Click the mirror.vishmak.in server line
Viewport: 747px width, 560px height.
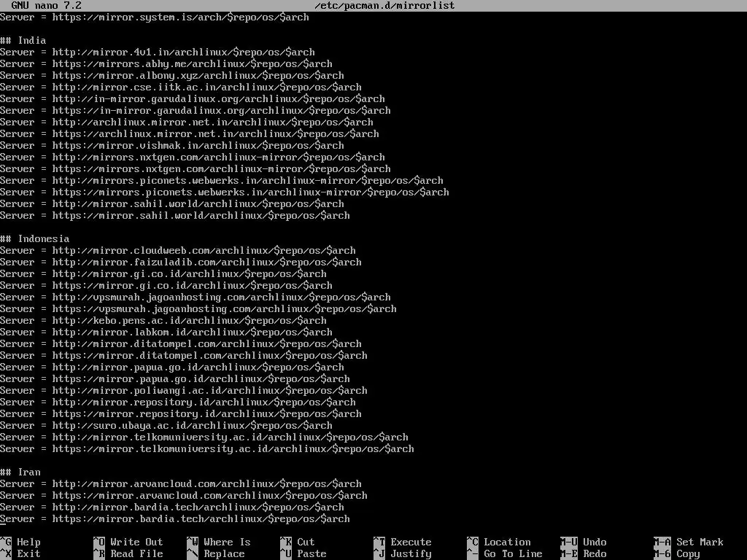click(172, 145)
